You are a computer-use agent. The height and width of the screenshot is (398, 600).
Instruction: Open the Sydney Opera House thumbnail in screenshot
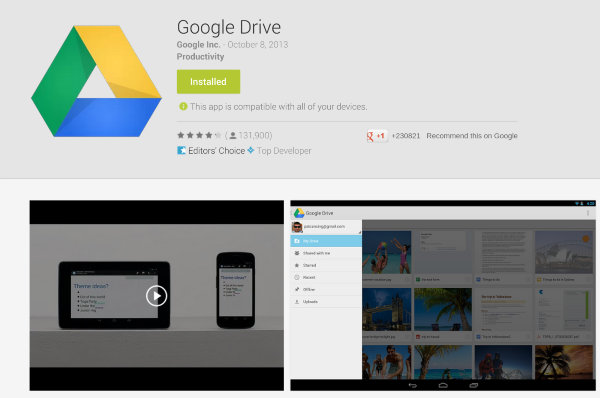(x=564, y=252)
